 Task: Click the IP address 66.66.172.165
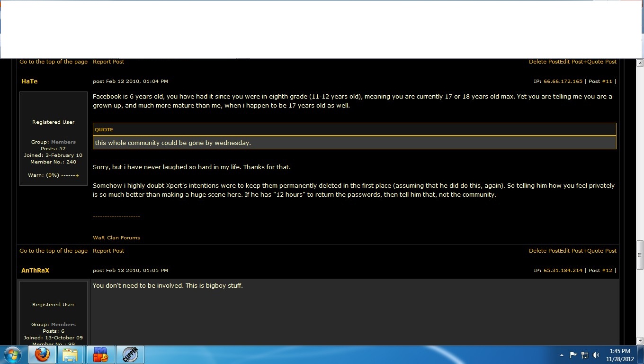click(x=563, y=82)
